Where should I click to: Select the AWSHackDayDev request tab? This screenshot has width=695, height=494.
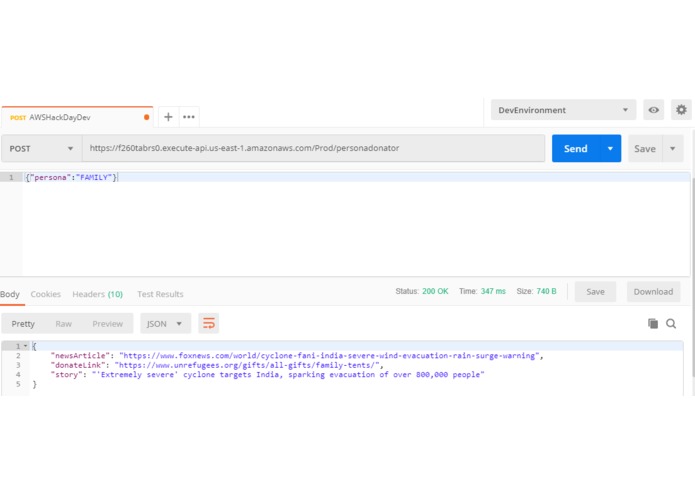tap(77, 117)
